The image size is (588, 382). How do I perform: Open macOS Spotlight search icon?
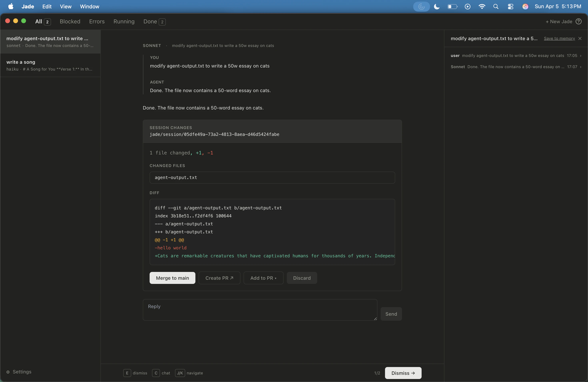(496, 7)
